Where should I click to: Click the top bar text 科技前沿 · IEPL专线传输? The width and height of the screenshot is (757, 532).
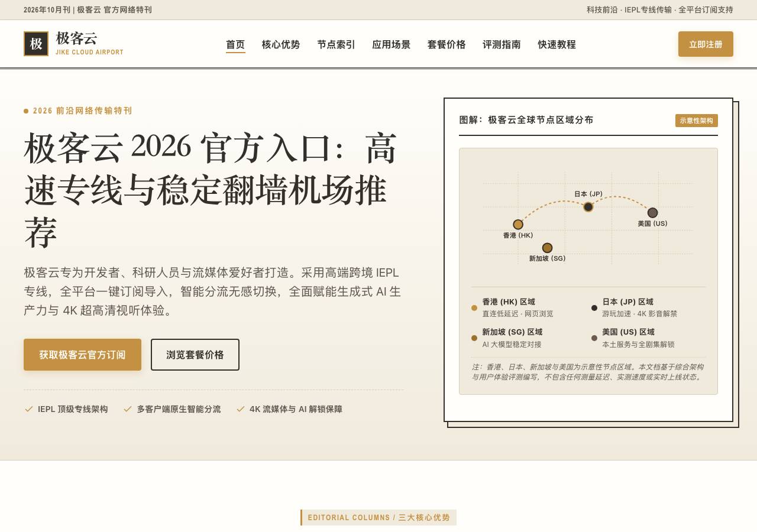click(629, 10)
